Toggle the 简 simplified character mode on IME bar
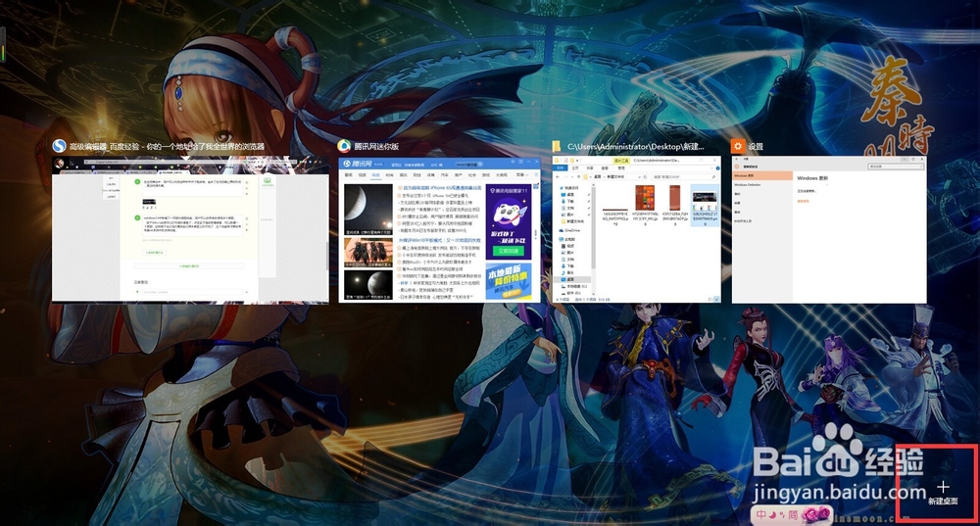 [x=792, y=515]
